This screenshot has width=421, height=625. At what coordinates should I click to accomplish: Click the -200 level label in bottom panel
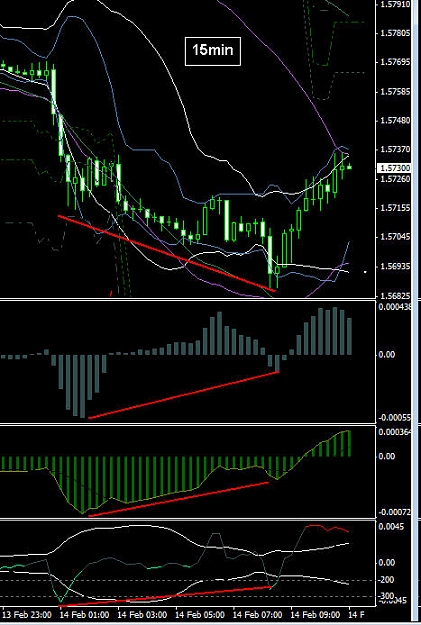point(386,580)
